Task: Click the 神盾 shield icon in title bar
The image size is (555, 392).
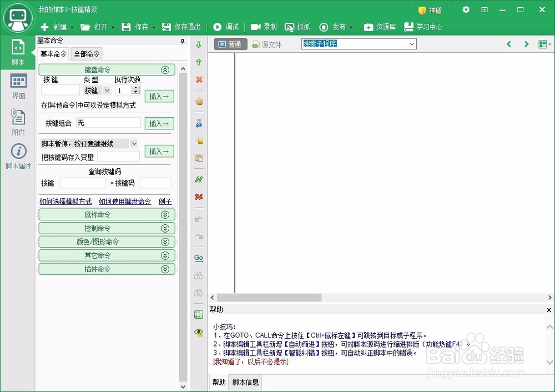Action: [430, 9]
